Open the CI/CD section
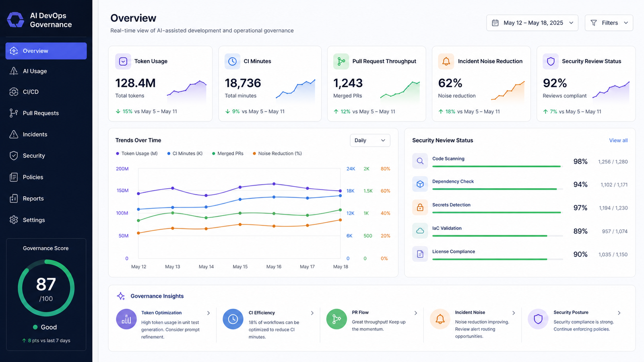The image size is (644, 362). tap(46, 92)
